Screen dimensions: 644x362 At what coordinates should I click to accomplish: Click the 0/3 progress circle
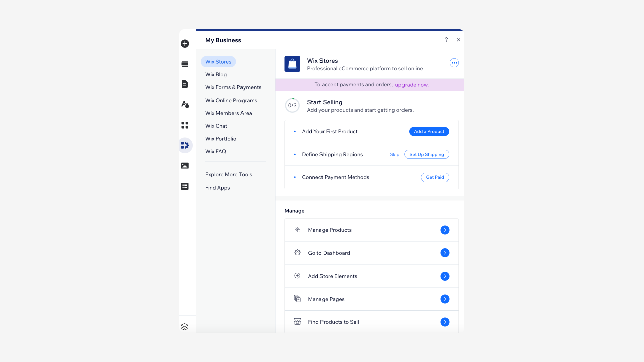[292, 105]
